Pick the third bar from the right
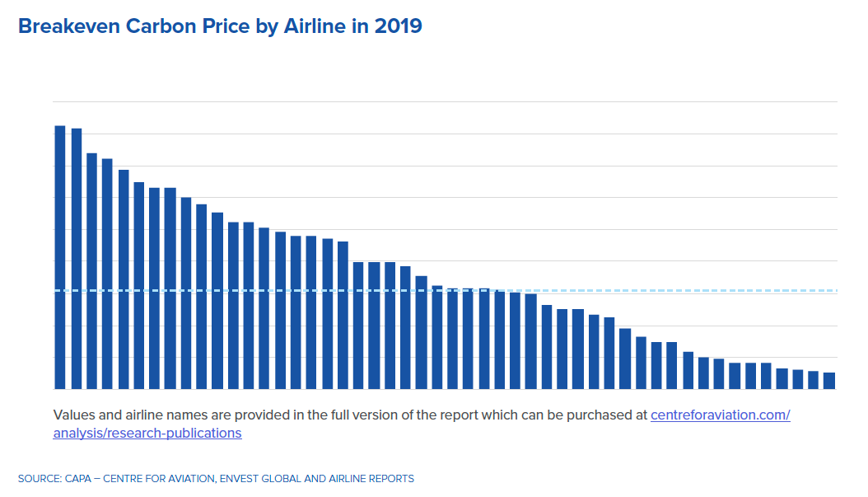 [798, 379]
